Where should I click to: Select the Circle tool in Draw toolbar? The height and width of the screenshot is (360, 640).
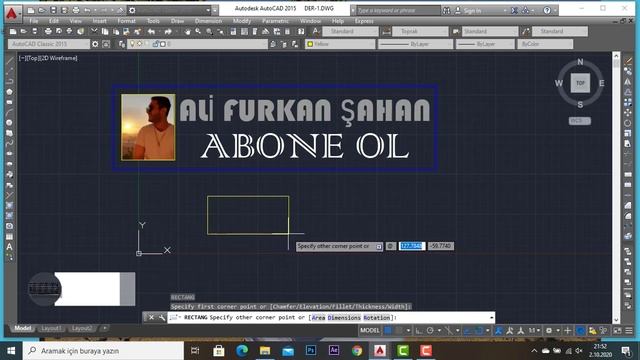[9, 122]
